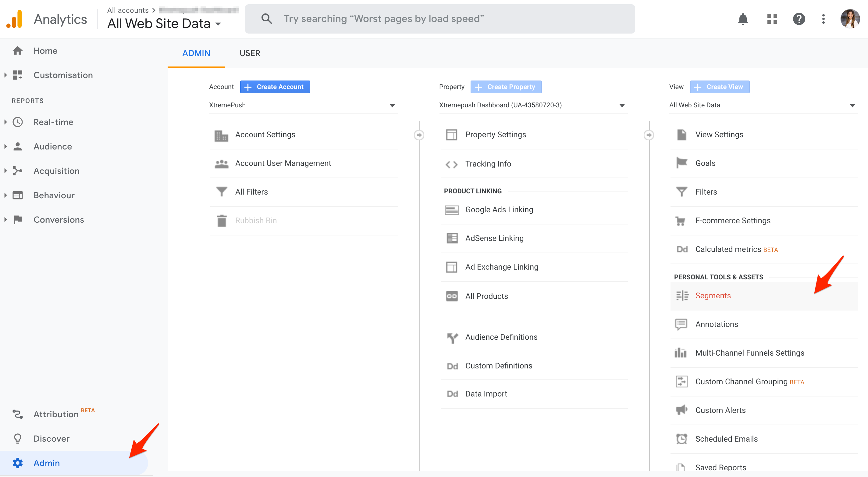
Task: Switch to the USER tab
Action: 250,53
